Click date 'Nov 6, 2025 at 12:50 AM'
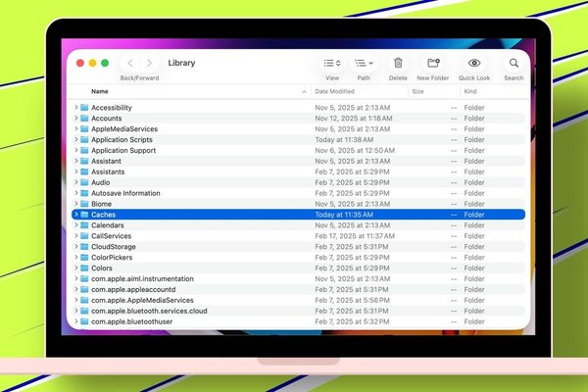Screen dimensions: 588x392 click(355, 150)
